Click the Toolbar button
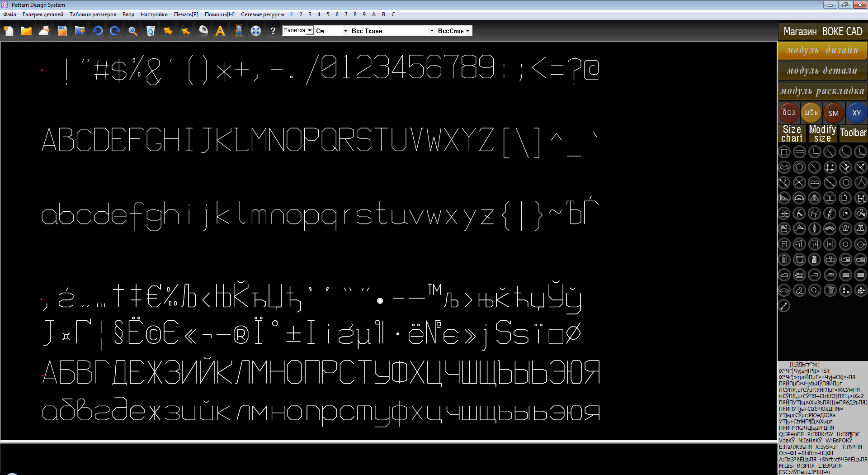Screen dimensions: 868x475 coord(854,133)
